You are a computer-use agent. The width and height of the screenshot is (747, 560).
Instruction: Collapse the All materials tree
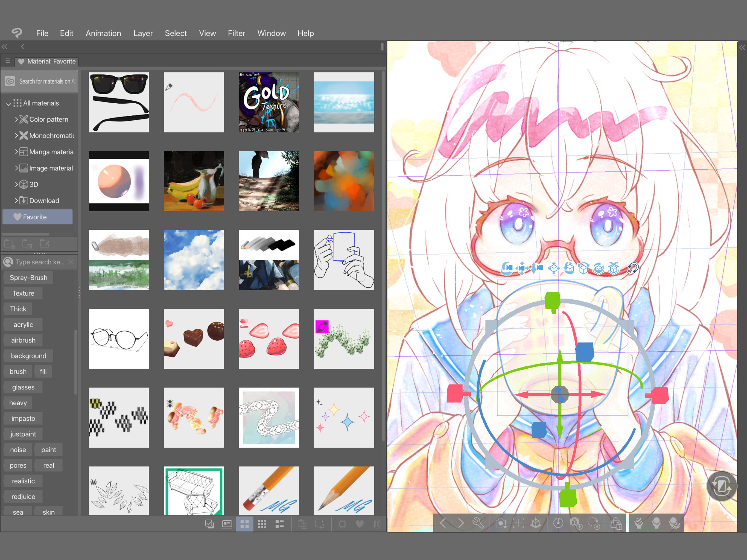(9, 104)
